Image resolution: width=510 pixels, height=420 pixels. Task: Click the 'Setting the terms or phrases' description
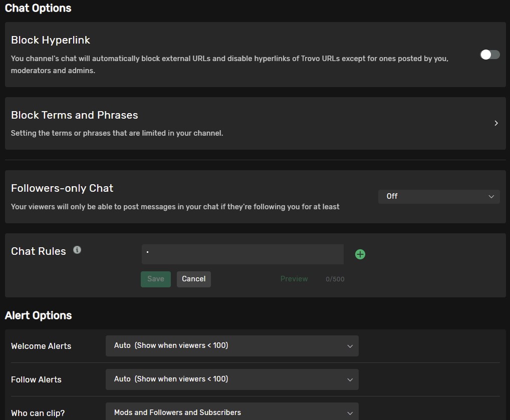coord(117,133)
